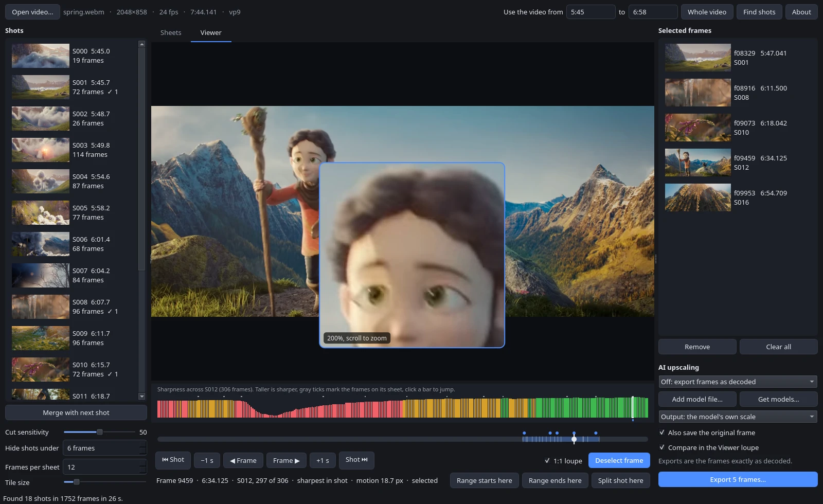The height and width of the screenshot is (504, 823).
Task: Select shot S002 thumbnail
Action: (41, 118)
